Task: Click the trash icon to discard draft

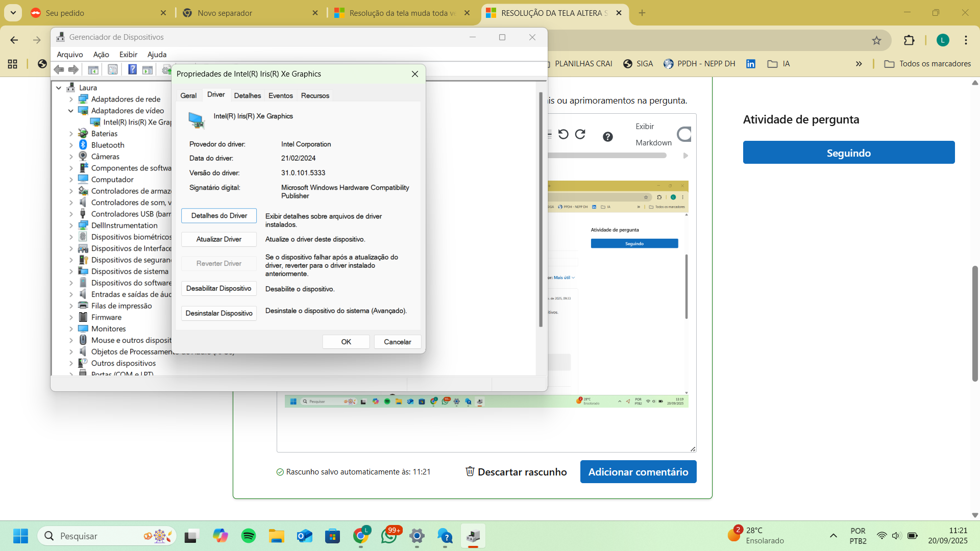Action: click(x=470, y=471)
